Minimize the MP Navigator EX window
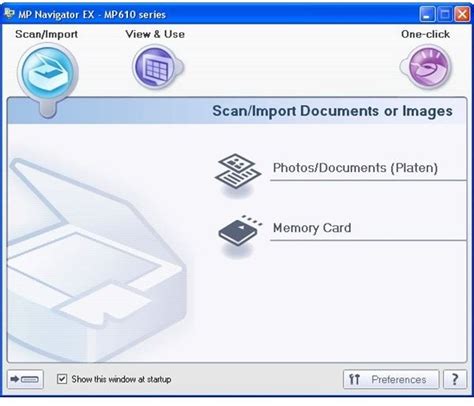Screen dimensions: 474x406 point(427,14)
